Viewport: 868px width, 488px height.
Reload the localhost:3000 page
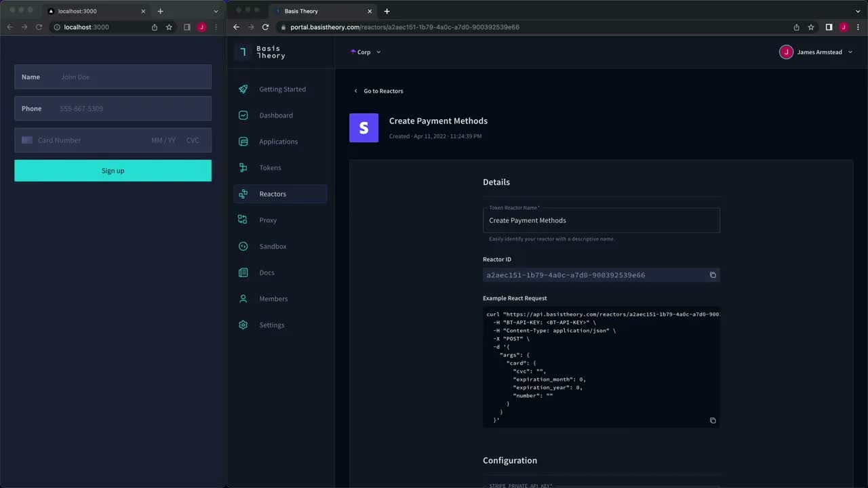39,27
